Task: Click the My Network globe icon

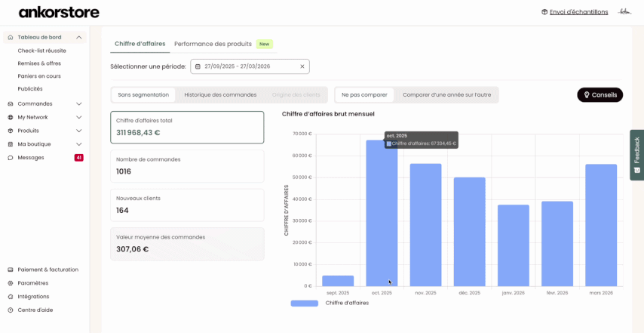Action: (11, 117)
